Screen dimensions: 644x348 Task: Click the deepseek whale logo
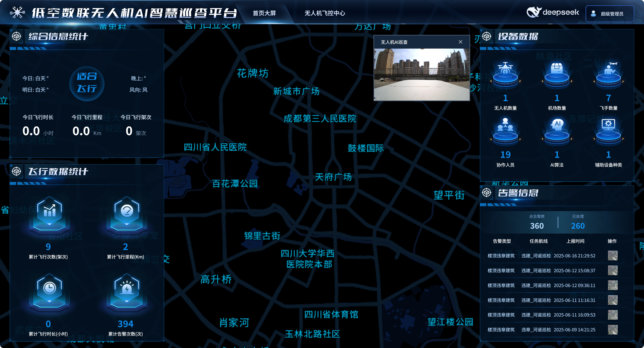[534, 12]
